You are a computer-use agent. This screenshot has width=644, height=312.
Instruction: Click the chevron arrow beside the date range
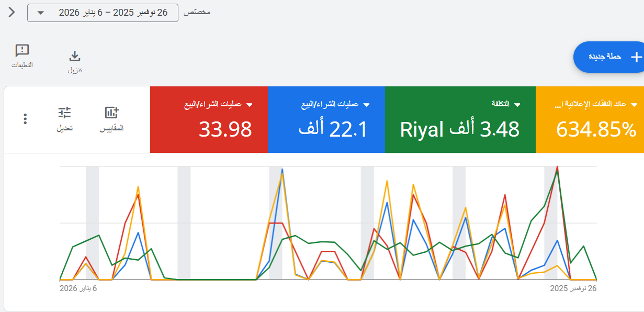coord(12,12)
